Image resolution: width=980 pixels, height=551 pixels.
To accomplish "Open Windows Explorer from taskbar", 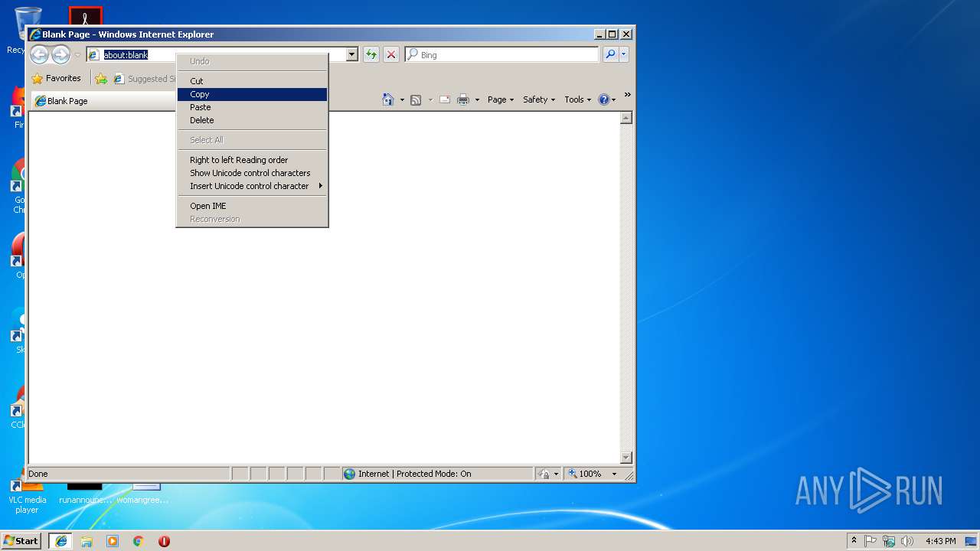I will click(x=87, y=541).
